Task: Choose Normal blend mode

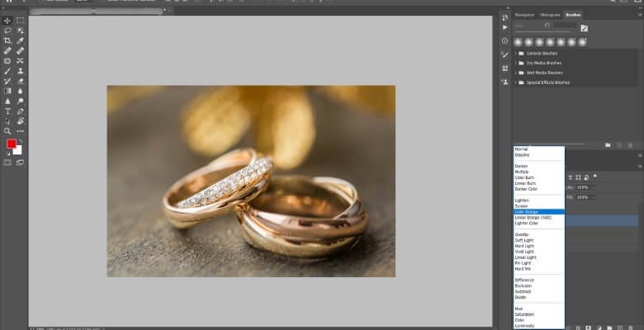Action: 539,149
